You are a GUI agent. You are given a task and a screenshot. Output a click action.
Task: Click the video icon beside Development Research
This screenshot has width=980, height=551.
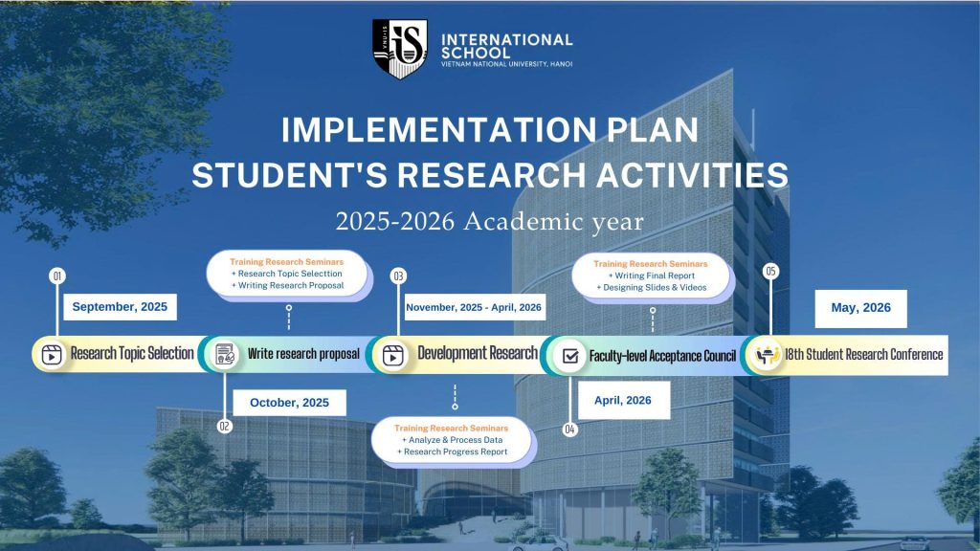point(392,355)
